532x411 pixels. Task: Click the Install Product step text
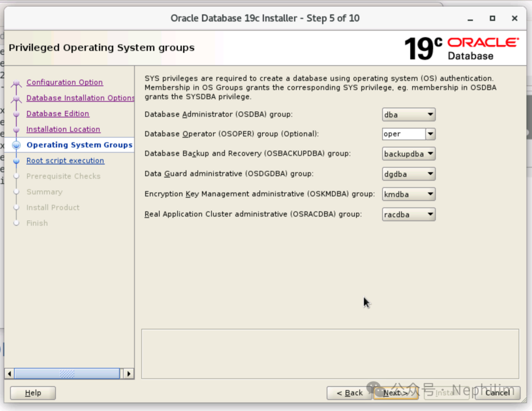click(53, 208)
